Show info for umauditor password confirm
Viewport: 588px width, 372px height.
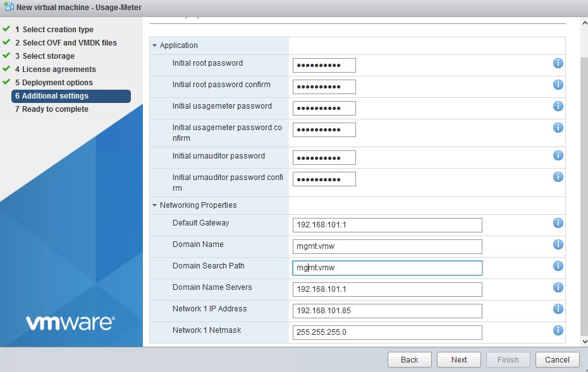(x=558, y=177)
